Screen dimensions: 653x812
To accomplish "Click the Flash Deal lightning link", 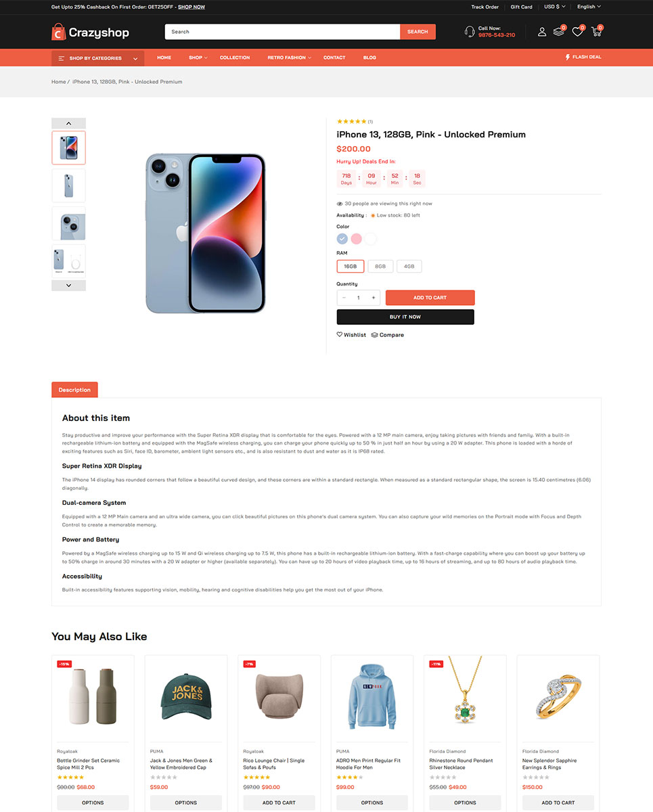I will tap(583, 58).
